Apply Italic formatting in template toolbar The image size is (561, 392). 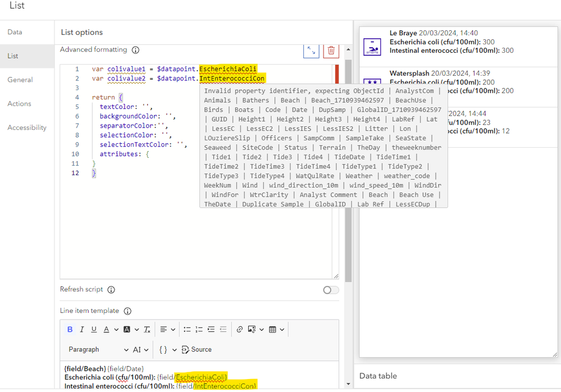(x=82, y=330)
